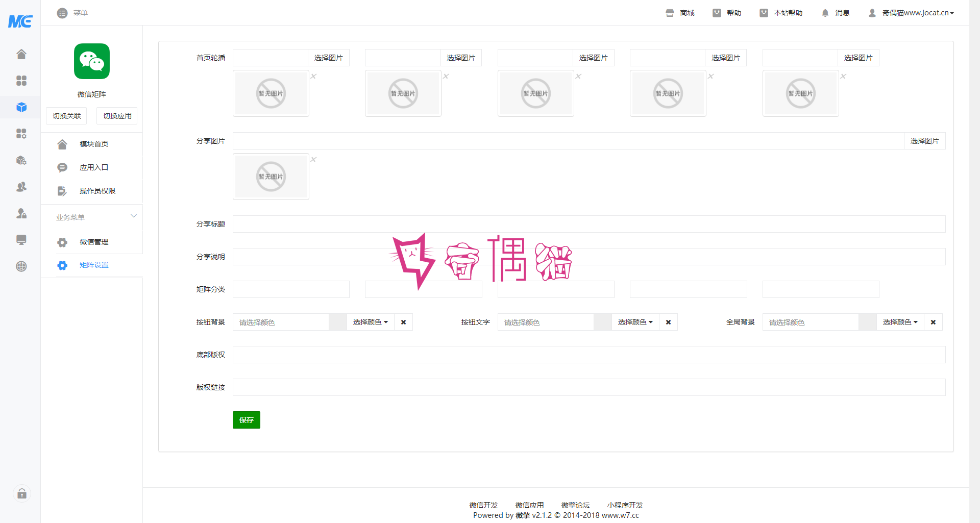Focus the 版权链接 input field
The width and height of the screenshot is (980, 523).
(589, 387)
